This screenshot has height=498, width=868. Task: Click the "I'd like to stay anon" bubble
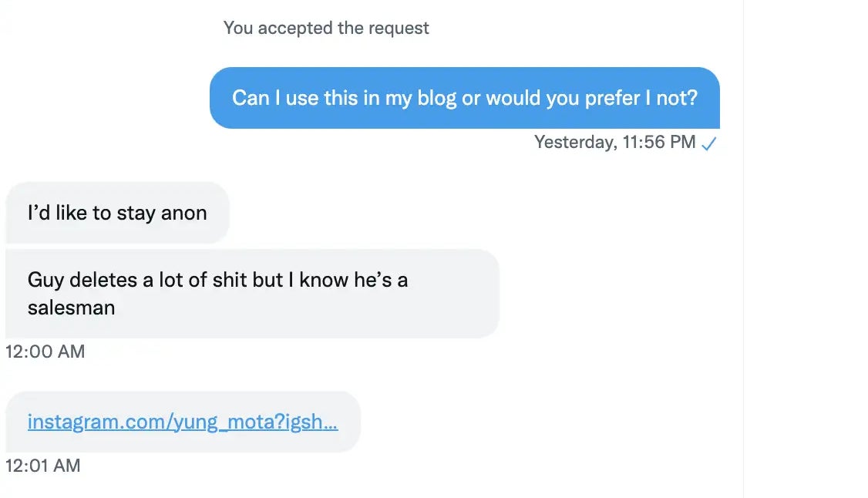(x=117, y=213)
